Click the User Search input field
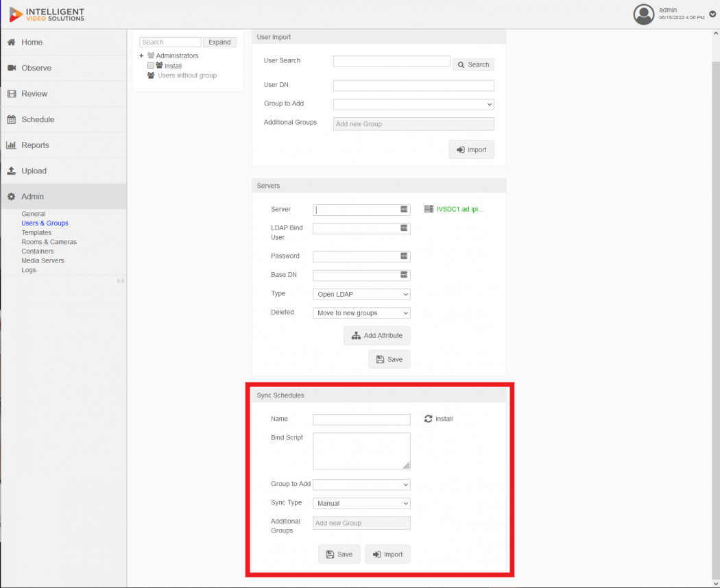 point(392,61)
